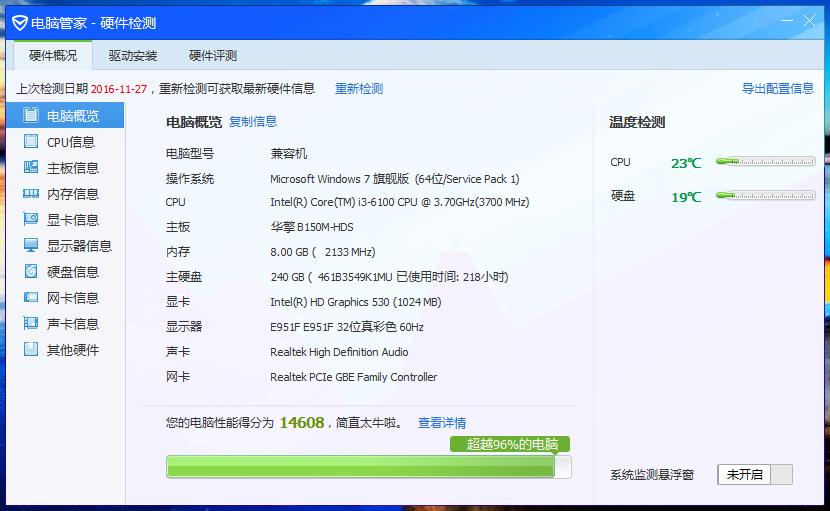
Task: Open the 主板信息 section
Action: [x=65, y=168]
